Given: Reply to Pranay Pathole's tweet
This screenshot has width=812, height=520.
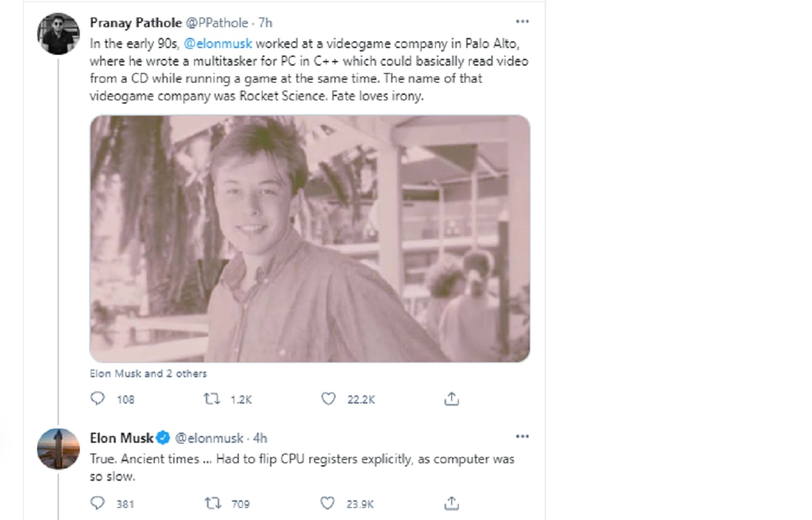Looking at the screenshot, I should point(98,399).
